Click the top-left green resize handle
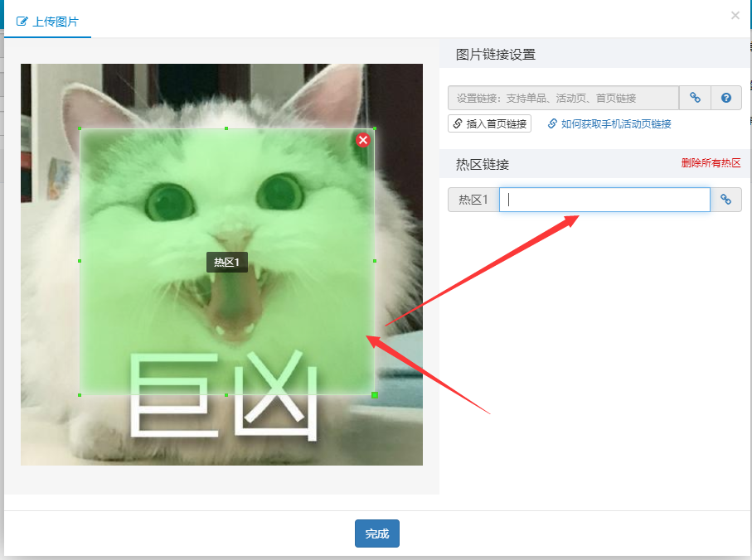Viewport: 752px width, 560px height. (80, 128)
